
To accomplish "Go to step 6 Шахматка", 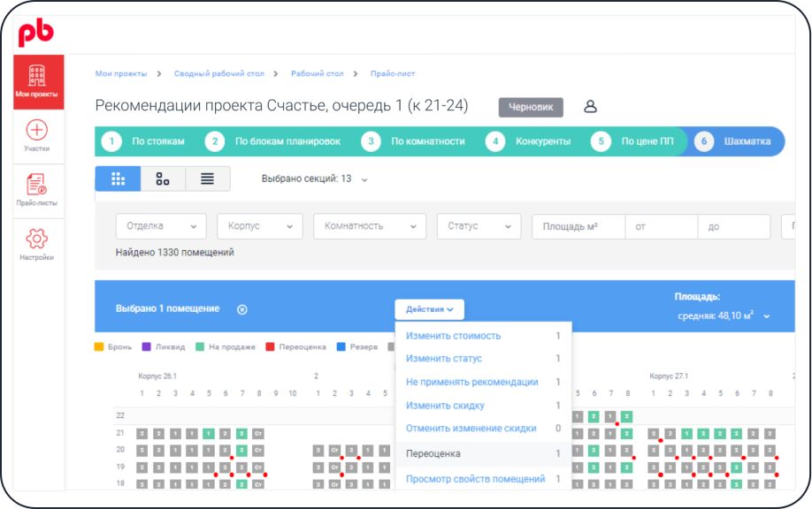I will [x=732, y=141].
